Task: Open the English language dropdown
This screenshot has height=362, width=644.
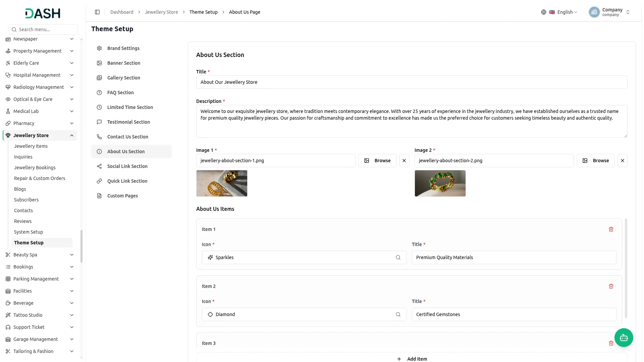Action: (563, 12)
